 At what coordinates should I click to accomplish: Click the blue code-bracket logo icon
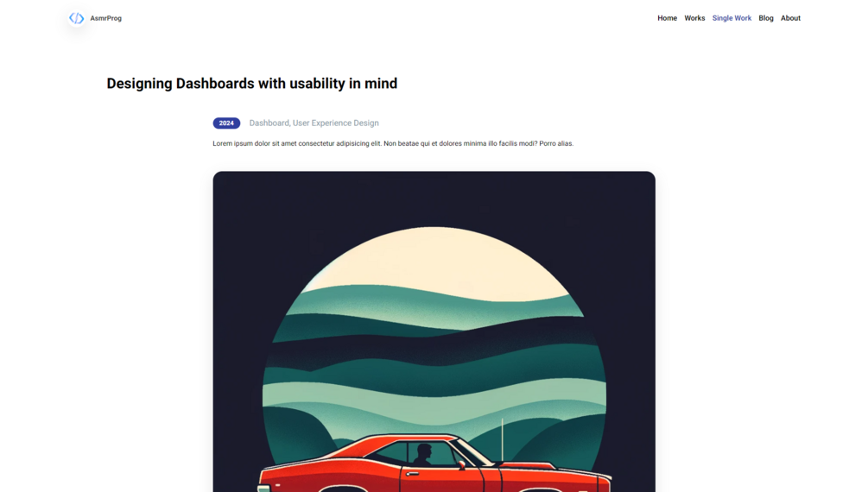point(76,18)
